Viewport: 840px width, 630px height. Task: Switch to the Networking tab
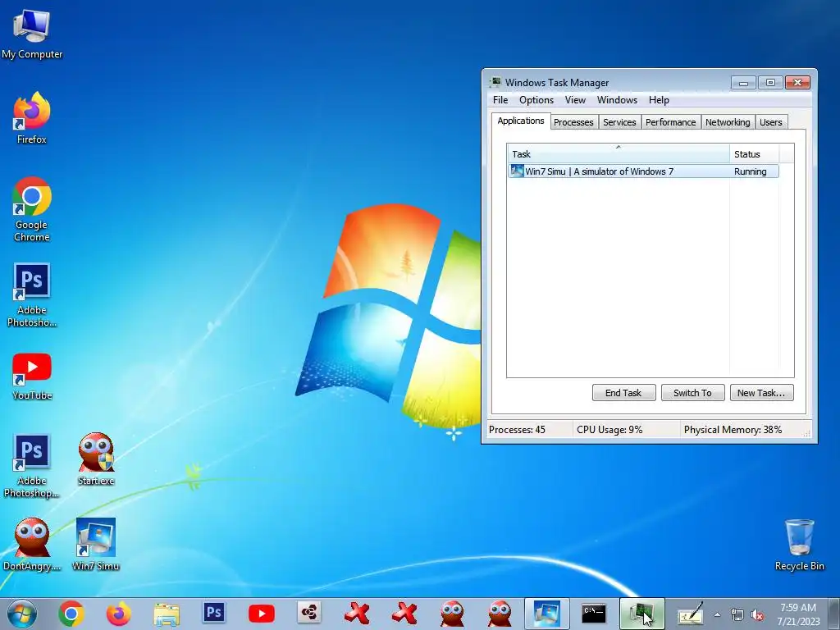coord(728,122)
